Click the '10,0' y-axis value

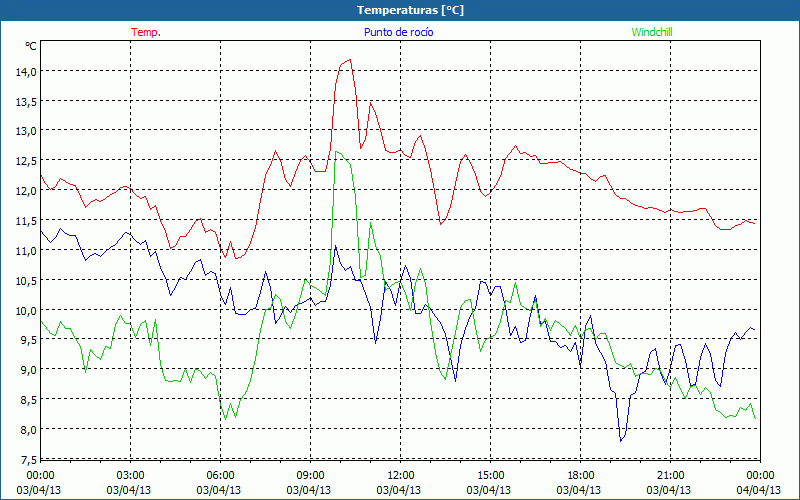point(27,310)
